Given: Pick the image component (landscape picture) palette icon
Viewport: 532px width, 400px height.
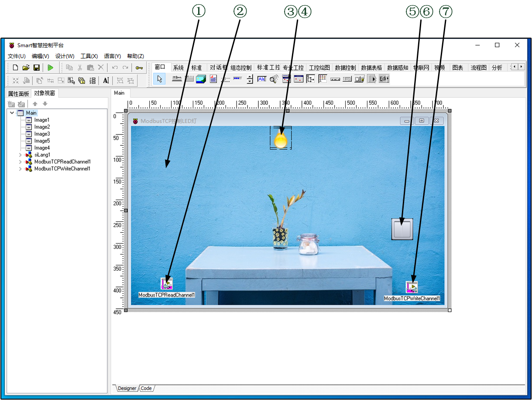Looking at the screenshot, I should click(x=201, y=79).
